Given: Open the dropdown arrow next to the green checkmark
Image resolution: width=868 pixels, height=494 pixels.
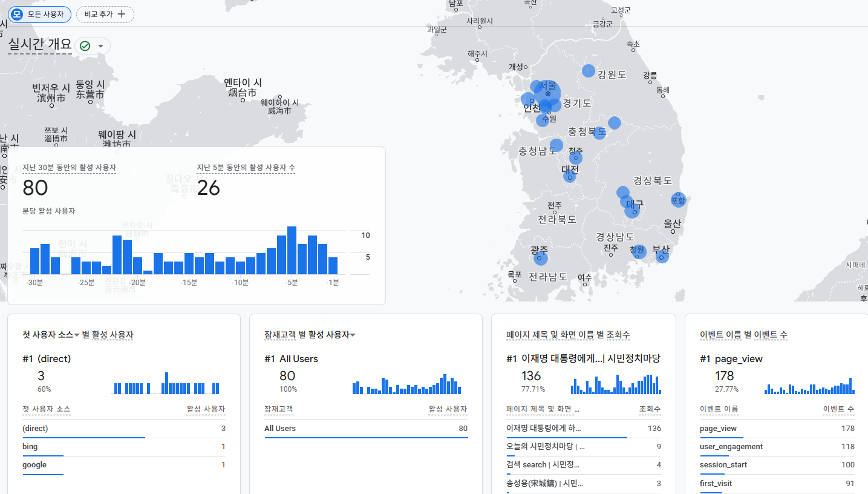Looking at the screenshot, I should tap(100, 46).
